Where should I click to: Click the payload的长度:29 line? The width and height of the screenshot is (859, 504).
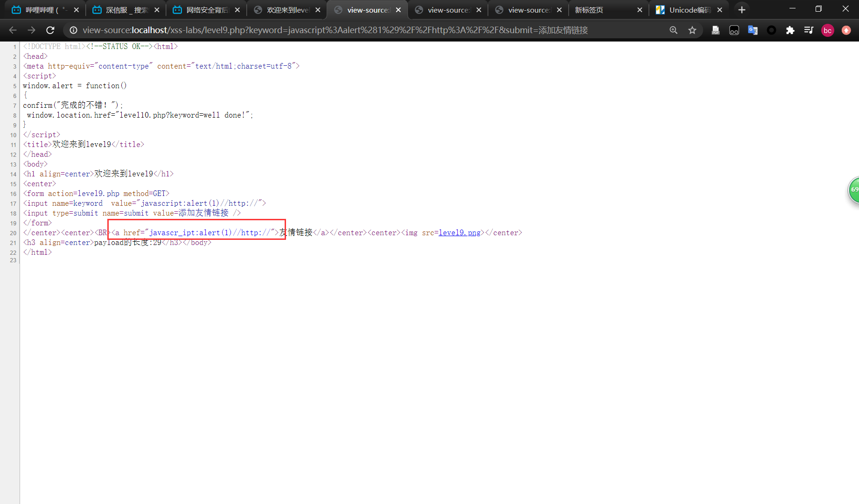click(117, 242)
